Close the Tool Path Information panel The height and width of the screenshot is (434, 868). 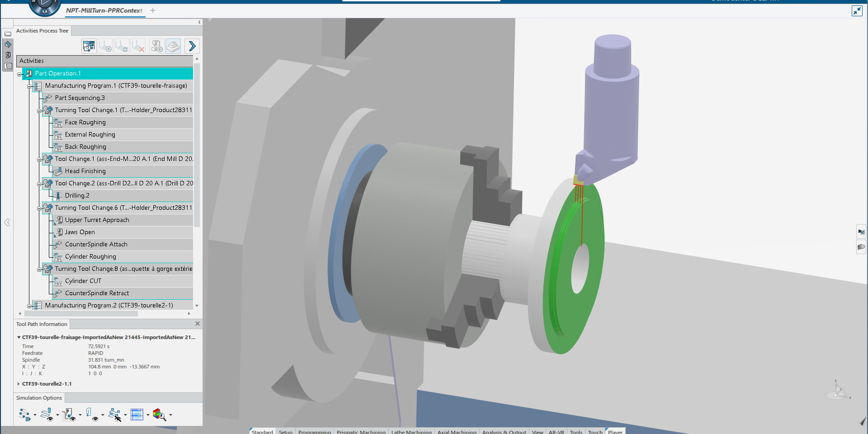197,324
